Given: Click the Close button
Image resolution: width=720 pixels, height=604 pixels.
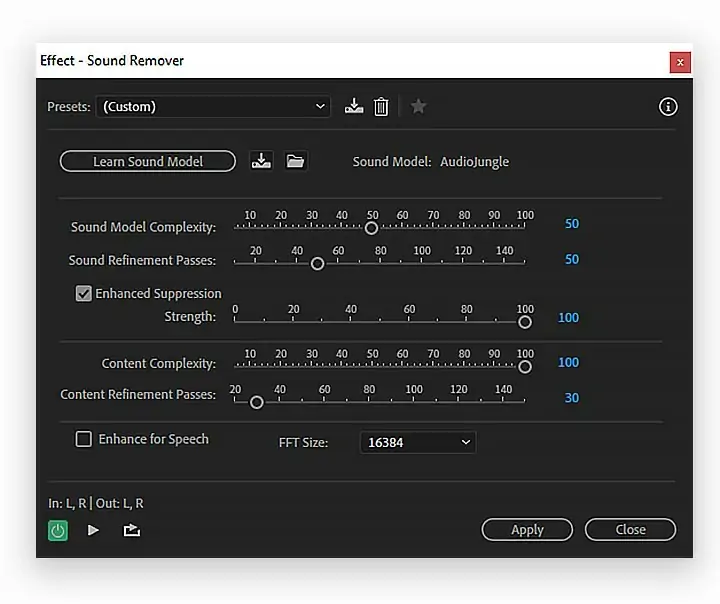Looking at the screenshot, I should 630,530.
